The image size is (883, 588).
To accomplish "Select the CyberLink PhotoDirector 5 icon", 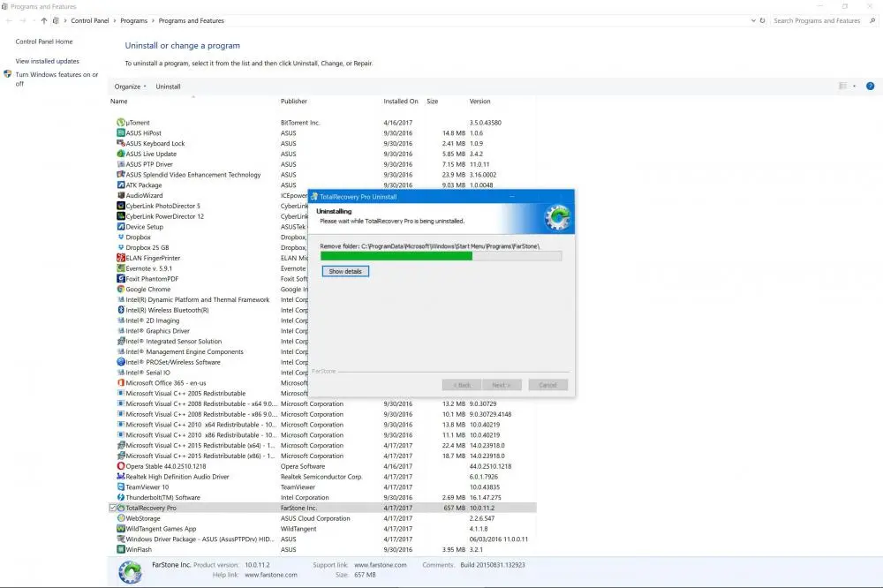I will point(120,206).
